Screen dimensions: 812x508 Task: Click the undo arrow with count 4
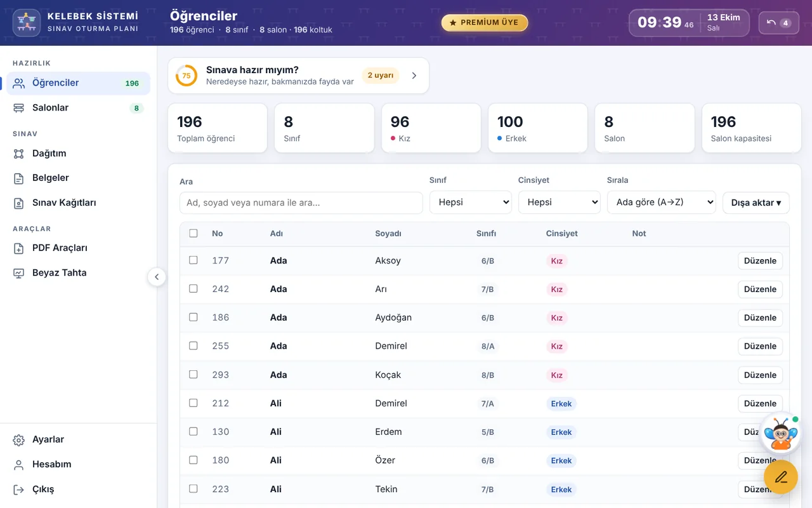pos(779,23)
